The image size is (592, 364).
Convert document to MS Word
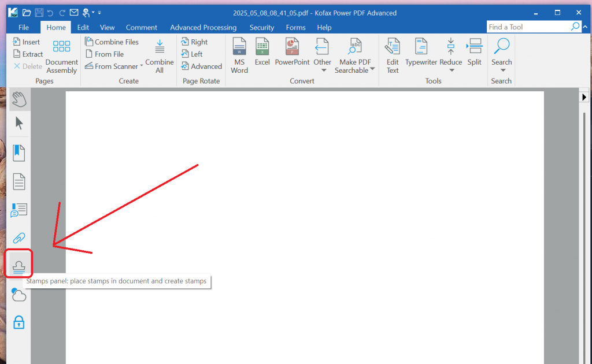point(239,54)
